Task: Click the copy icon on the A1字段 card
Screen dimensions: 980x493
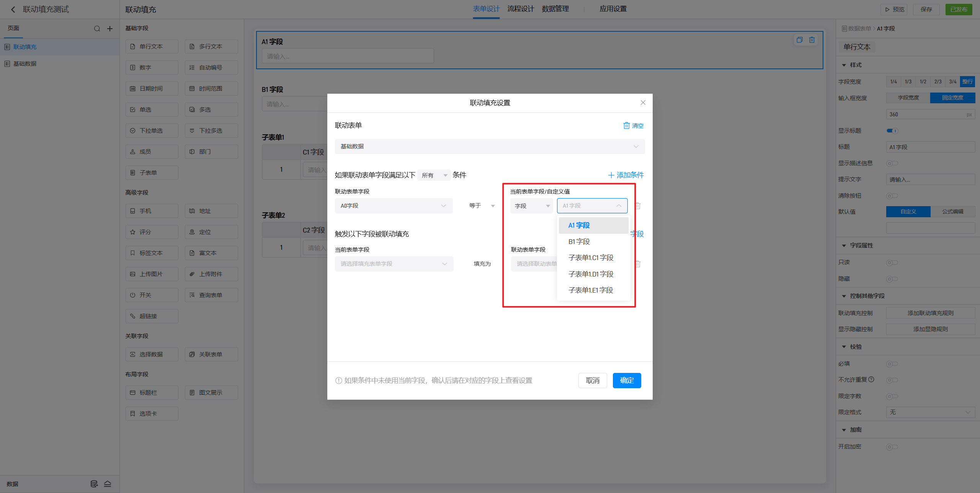Action: 799,40
